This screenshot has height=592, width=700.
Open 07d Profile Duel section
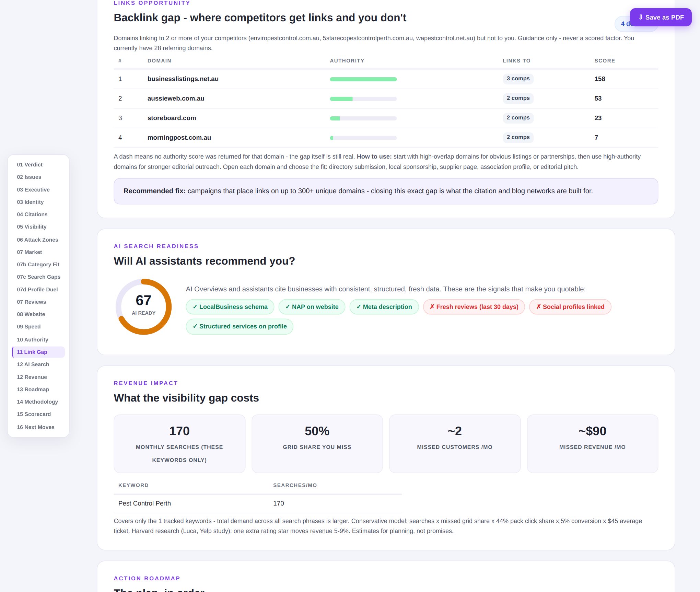[37, 290]
